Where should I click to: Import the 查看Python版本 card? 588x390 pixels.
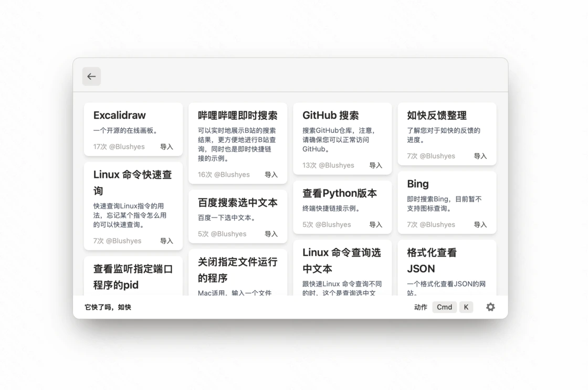pos(376,224)
